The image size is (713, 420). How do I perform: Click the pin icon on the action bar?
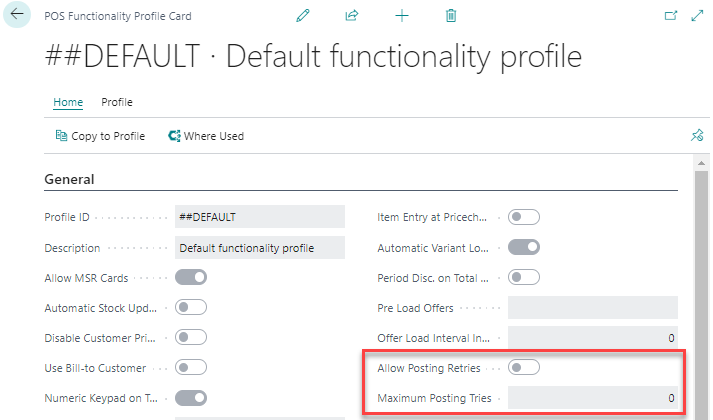[697, 136]
